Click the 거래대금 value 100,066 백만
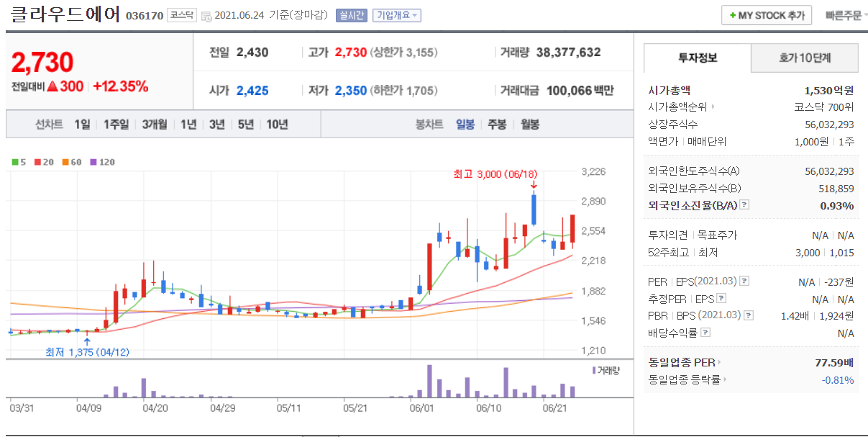Viewport: 868px width, 437px height. pos(580,91)
